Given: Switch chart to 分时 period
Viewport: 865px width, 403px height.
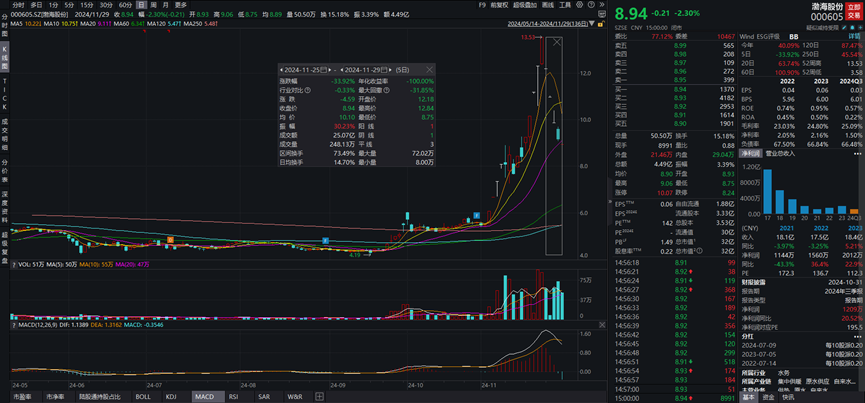Looking at the screenshot, I should [x=20, y=4].
